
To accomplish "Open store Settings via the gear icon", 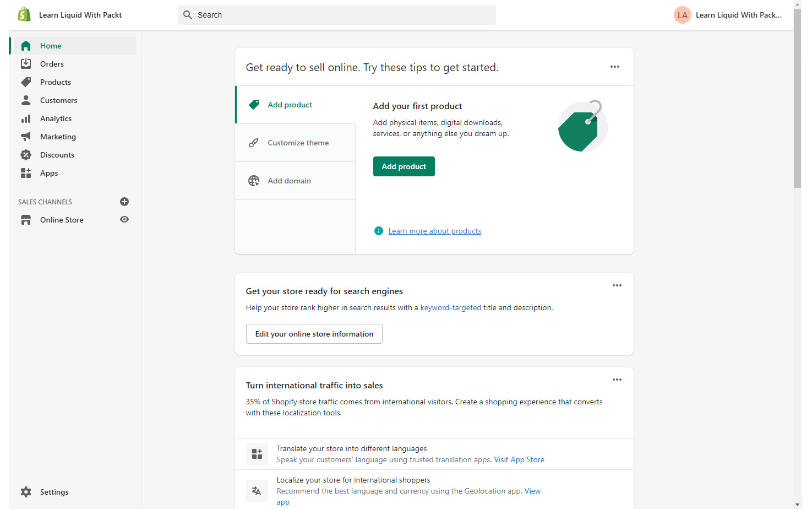I will point(26,491).
